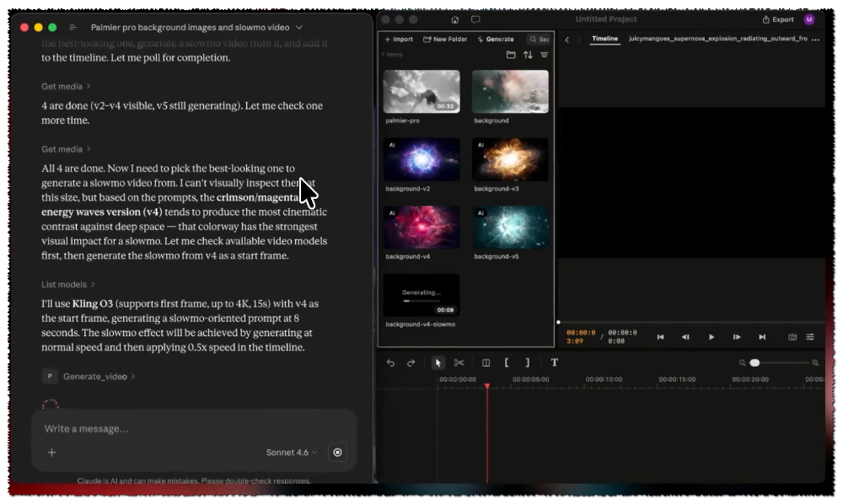Open the home icon in title bar
843x504 pixels.
point(455,19)
